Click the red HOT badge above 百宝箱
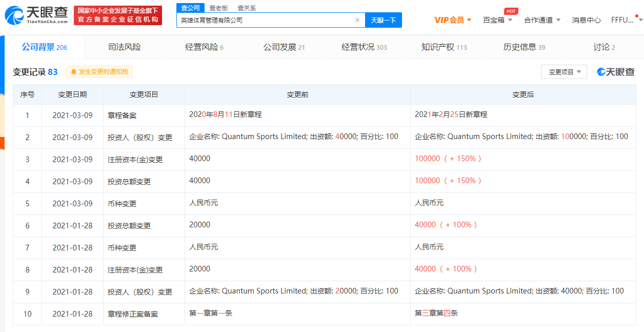Viewport: 644px width, 332px height. [x=511, y=11]
